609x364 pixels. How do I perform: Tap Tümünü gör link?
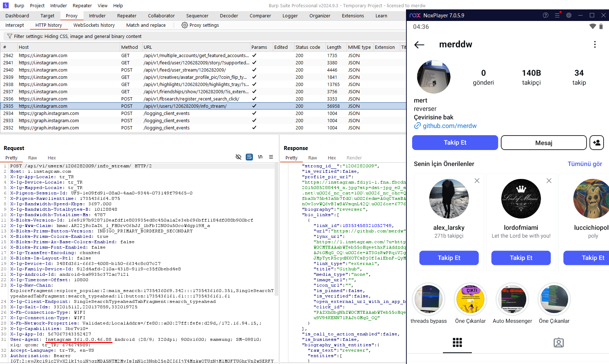pyautogui.click(x=585, y=164)
